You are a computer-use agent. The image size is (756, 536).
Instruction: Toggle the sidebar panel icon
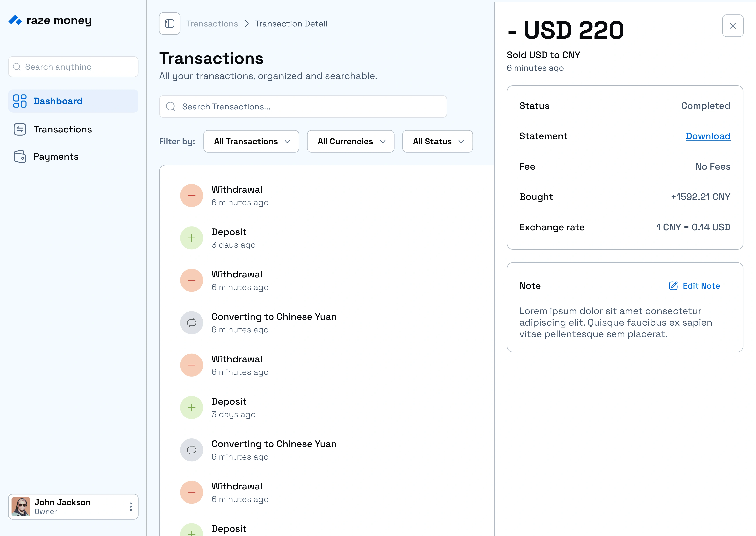pos(169,23)
